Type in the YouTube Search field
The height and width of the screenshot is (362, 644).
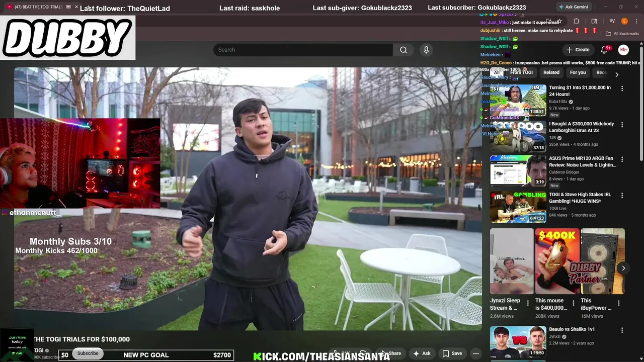point(303,50)
